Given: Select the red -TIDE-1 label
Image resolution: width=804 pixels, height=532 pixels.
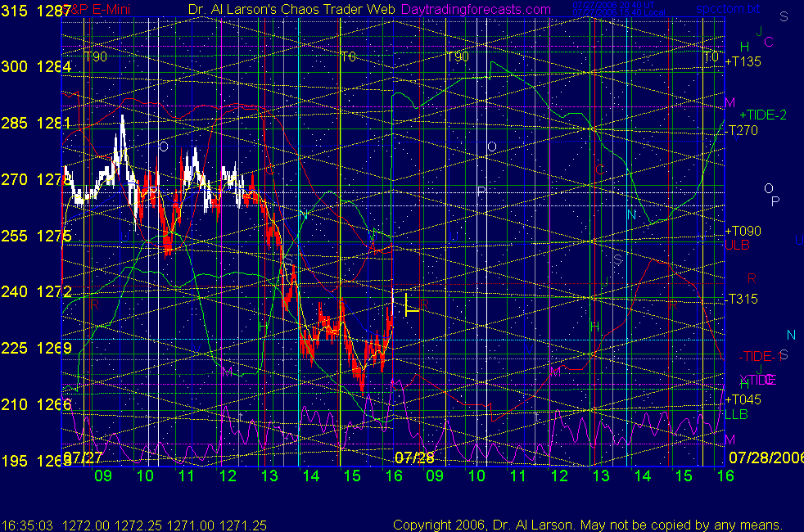Looking at the screenshot, I should (762, 356).
